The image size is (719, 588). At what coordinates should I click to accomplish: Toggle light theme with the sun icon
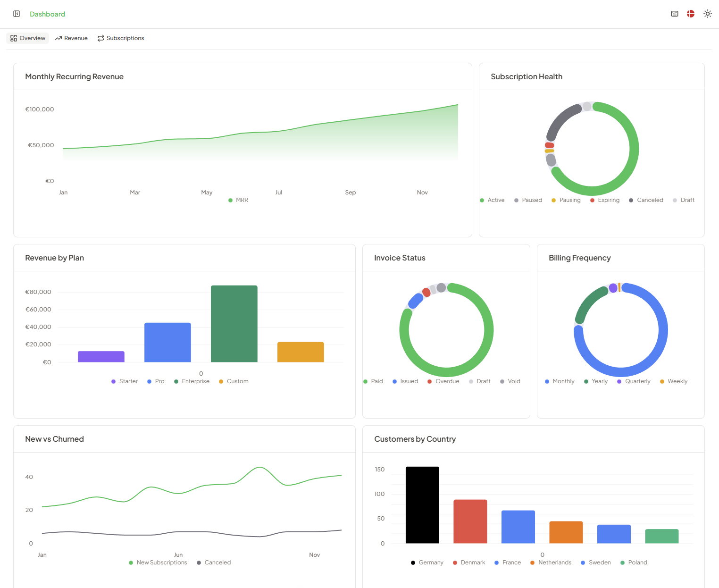[x=707, y=14]
